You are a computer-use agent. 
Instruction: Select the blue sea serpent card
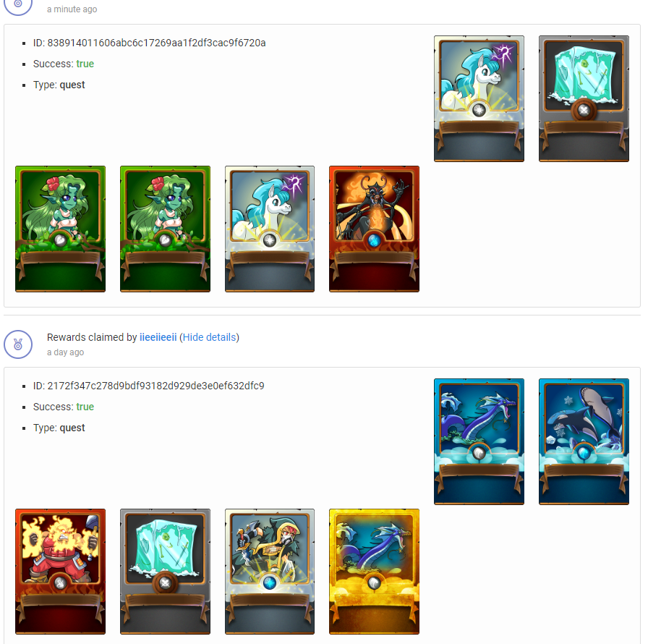click(479, 441)
